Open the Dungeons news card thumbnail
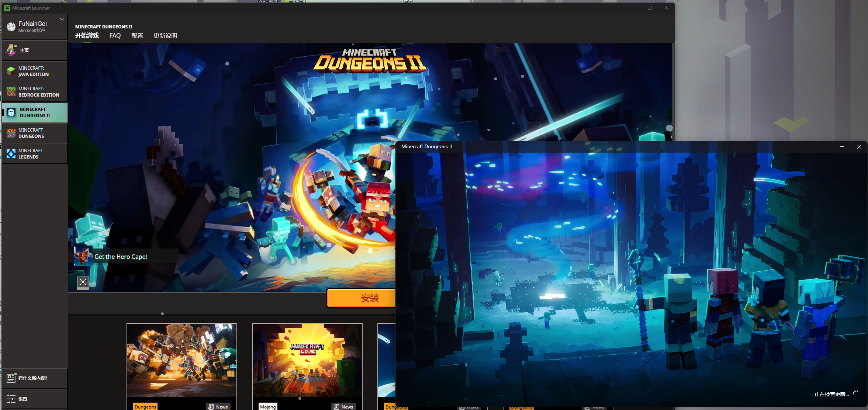 [182, 360]
